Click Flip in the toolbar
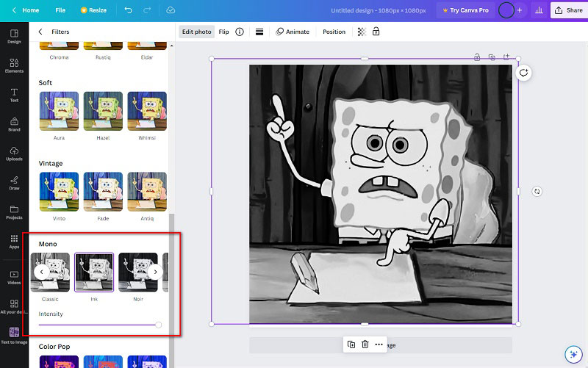The width and height of the screenshot is (588, 368). point(224,32)
